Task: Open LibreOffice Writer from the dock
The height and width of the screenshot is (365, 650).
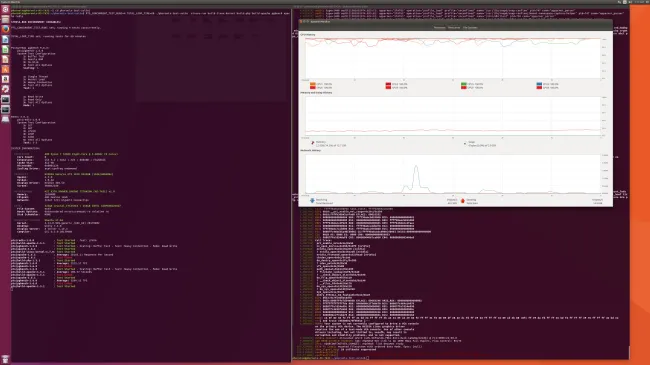Action: [x=5, y=39]
